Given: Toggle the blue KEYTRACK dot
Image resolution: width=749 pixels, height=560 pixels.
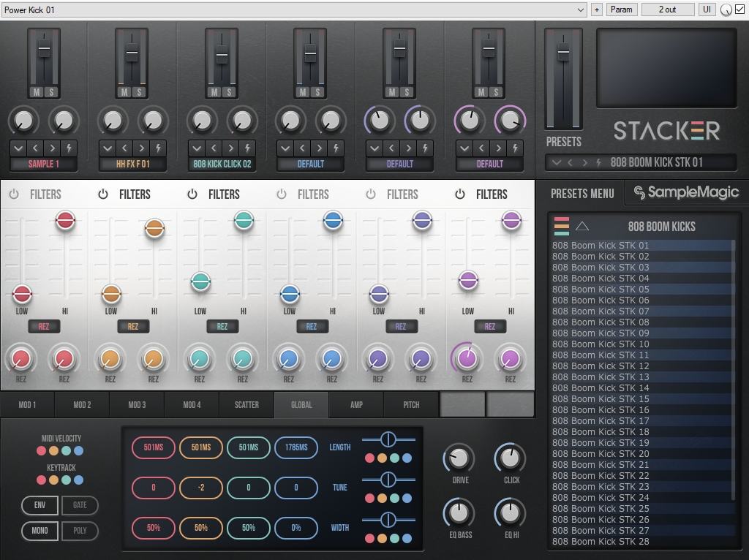Looking at the screenshot, I should pyautogui.click(x=79, y=480).
